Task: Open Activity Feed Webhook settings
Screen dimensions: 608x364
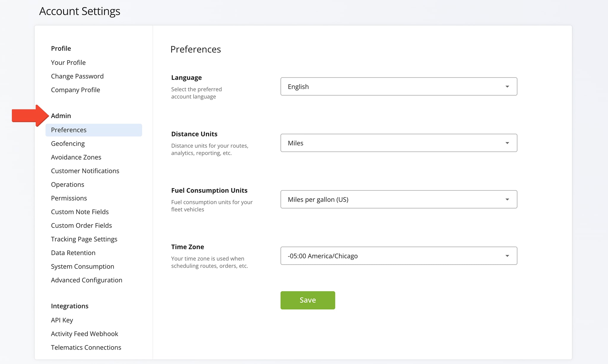Action: 84,333
